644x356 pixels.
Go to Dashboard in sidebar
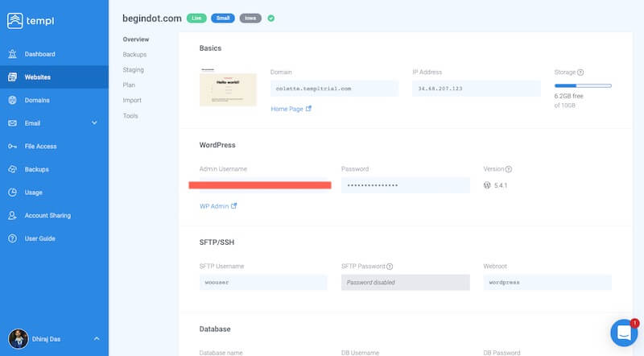pos(39,54)
